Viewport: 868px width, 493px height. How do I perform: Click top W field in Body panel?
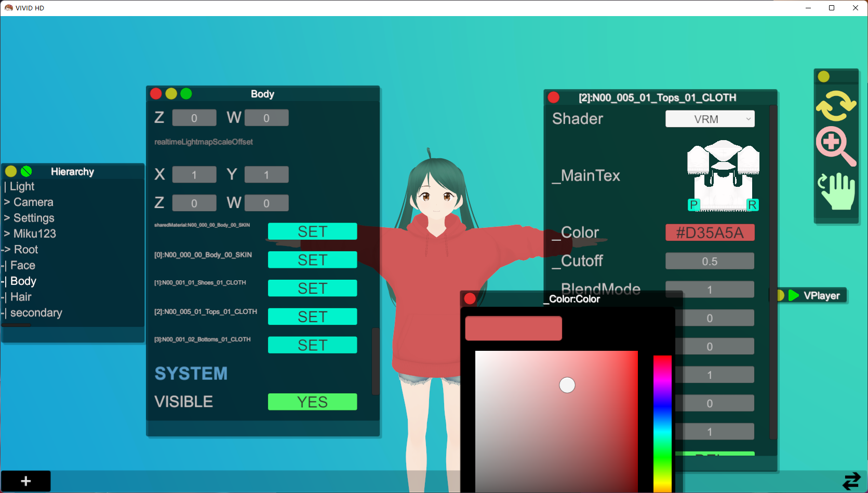point(266,118)
